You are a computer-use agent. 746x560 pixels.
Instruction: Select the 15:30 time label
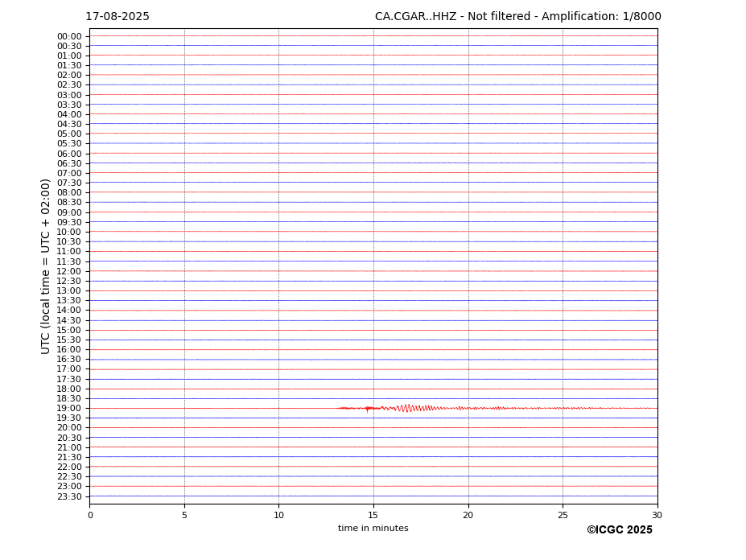(x=69, y=340)
